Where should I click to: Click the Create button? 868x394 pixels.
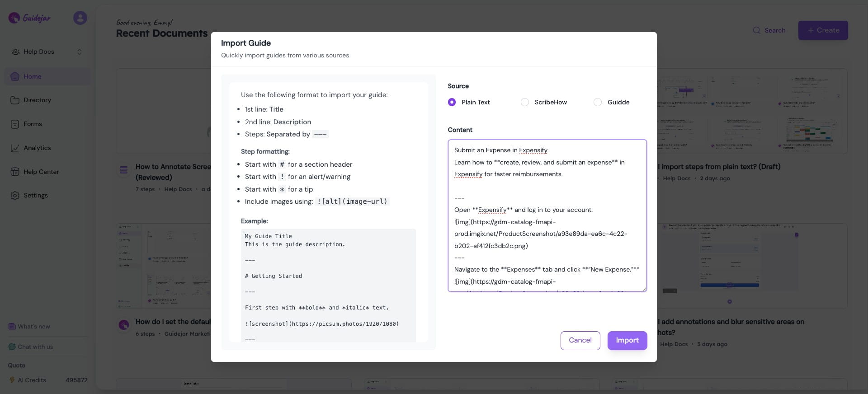point(823,30)
